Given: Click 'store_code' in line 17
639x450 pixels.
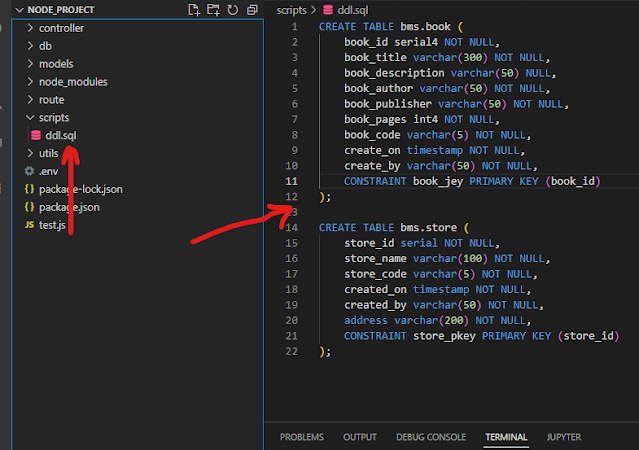Looking at the screenshot, I should click(375, 274).
